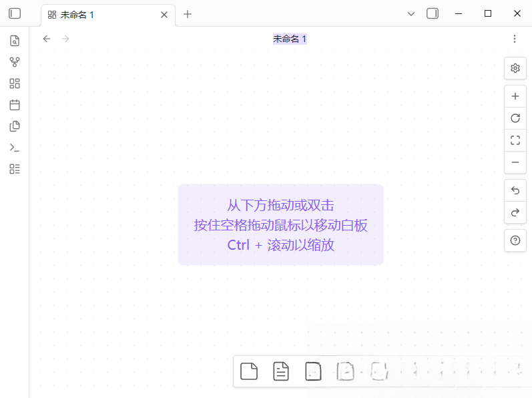Maximize the application window
Image resolution: width=532 pixels, height=398 pixels.
click(x=488, y=13)
